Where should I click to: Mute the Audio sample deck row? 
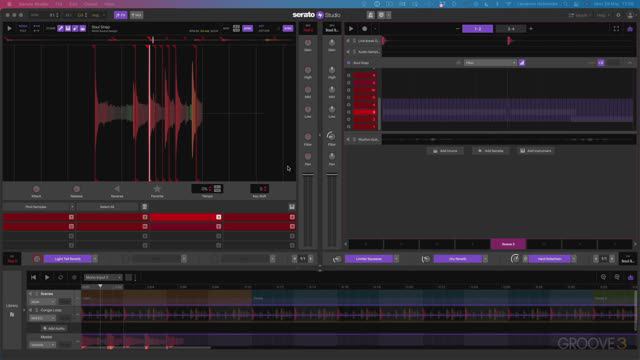348,52
